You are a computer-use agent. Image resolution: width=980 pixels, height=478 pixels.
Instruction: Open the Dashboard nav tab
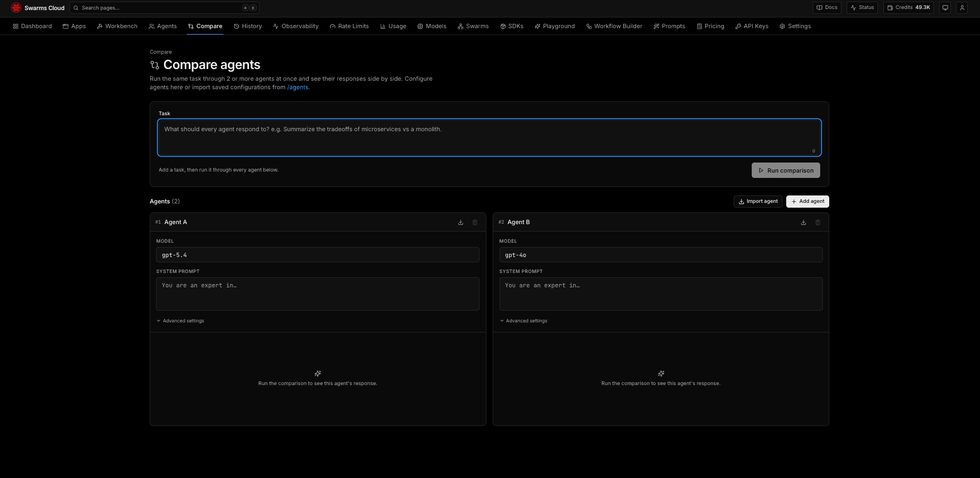(32, 26)
